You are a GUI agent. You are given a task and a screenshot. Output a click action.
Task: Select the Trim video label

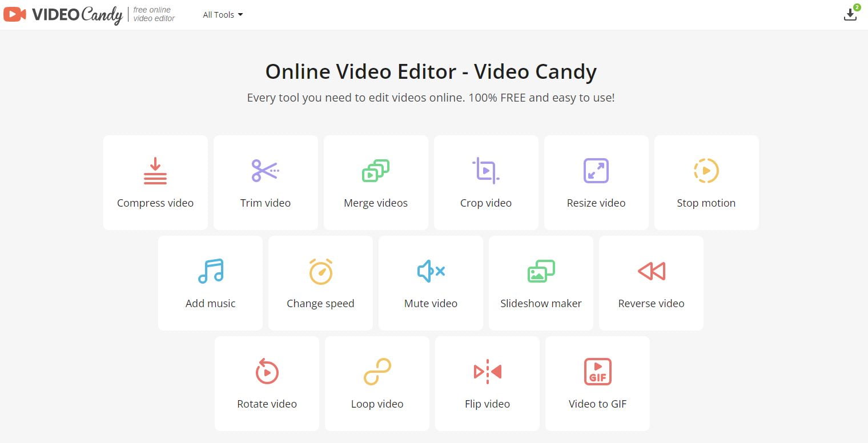[x=266, y=203]
